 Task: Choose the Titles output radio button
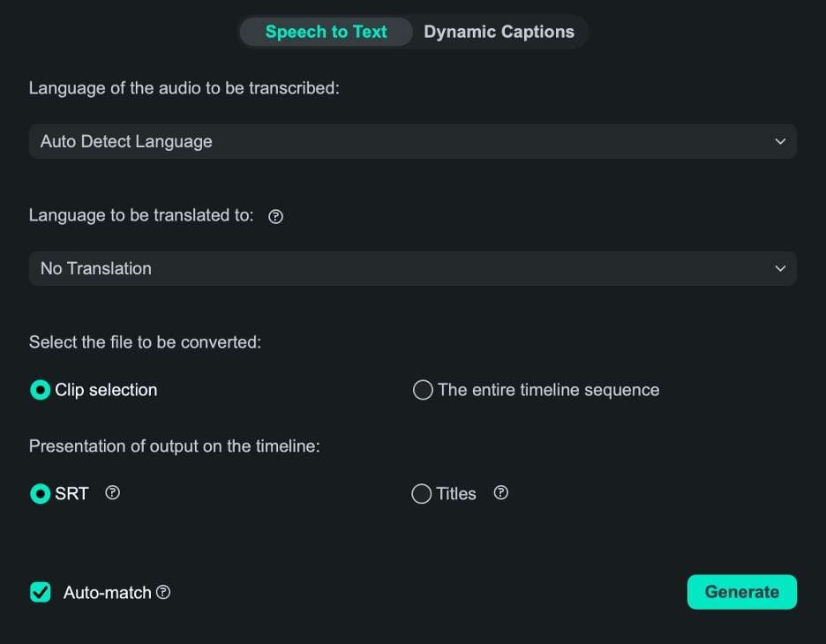coord(422,494)
